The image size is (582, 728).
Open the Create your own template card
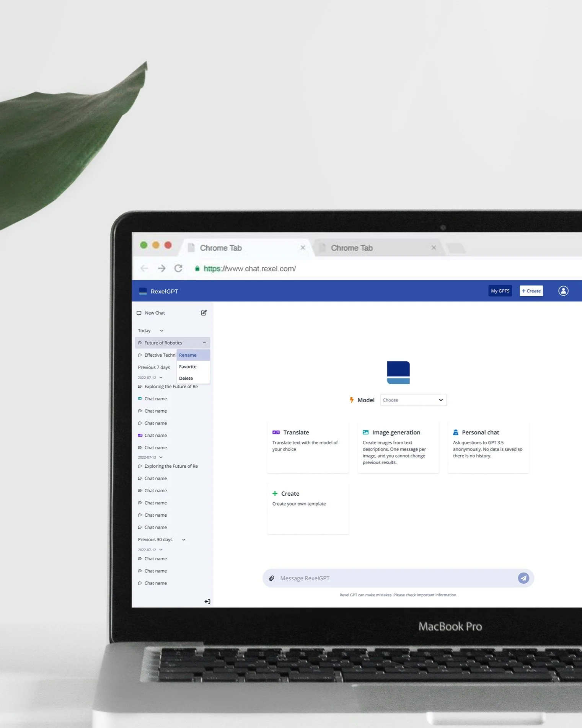[x=308, y=508]
